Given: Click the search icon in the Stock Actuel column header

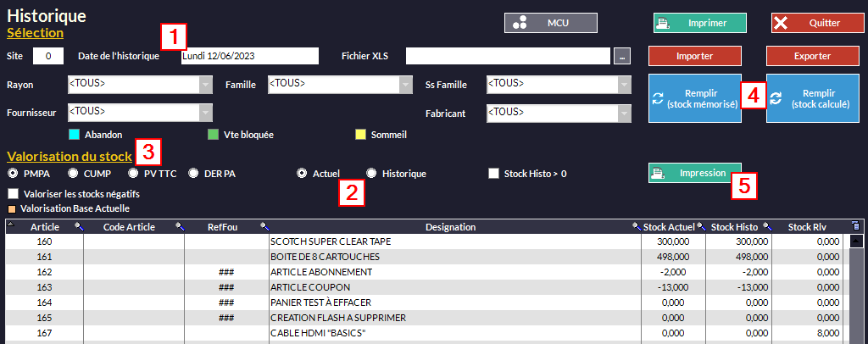Looking at the screenshot, I should click(701, 227).
